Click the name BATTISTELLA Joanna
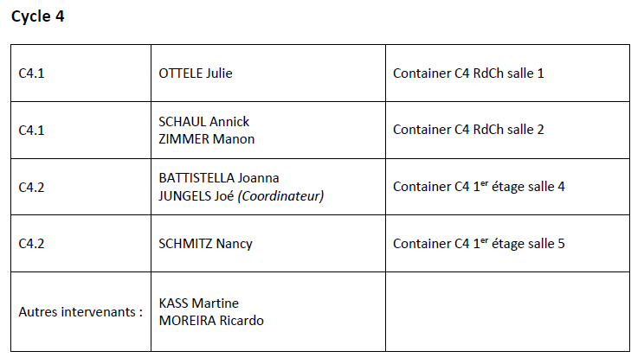The height and width of the screenshot is (364, 644). 218,178
